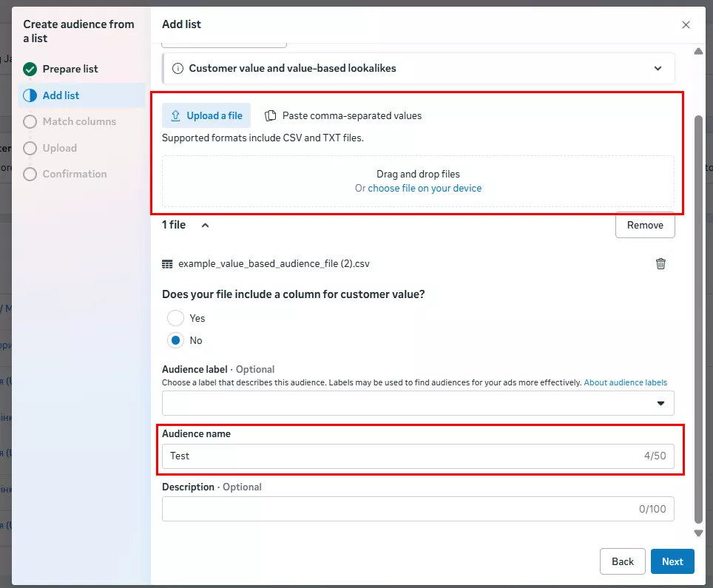Click the trash icon to delete the CSV file
Image resolution: width=713 pixels, height=588 pixels.
(x=660, y=264)
